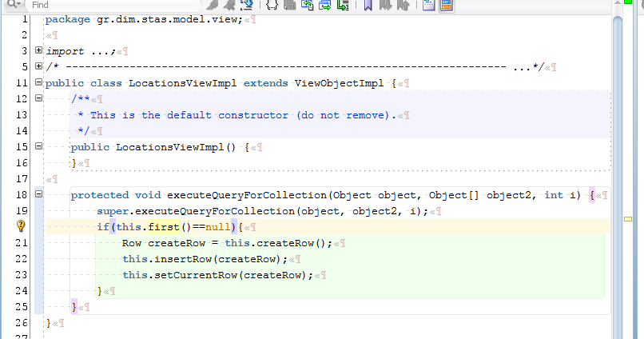Screen dimensions: 644x339
Task: Click 'setCurrentRow' method call on line 23
Action: pyautogui.click(x=196, y=275)
